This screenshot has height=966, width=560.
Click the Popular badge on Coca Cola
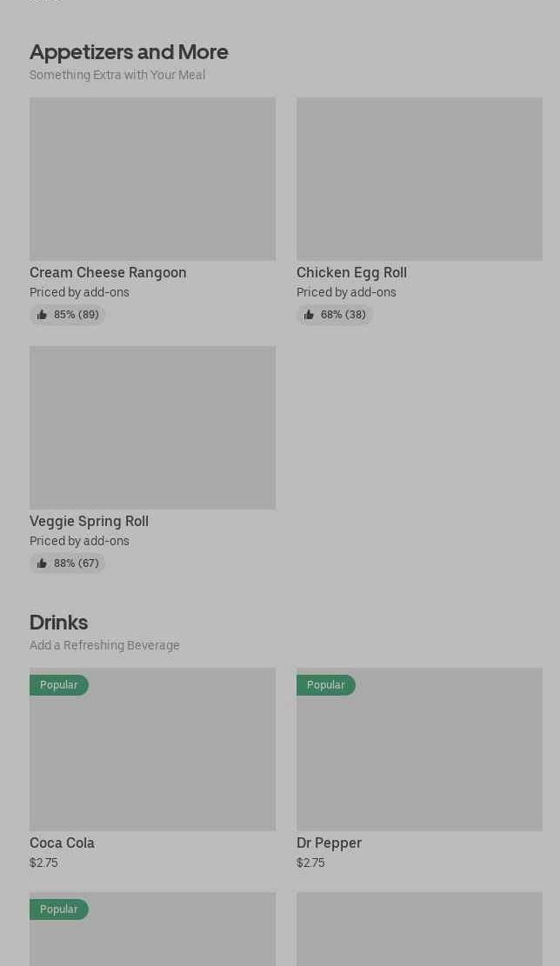[x=59, y=685]
